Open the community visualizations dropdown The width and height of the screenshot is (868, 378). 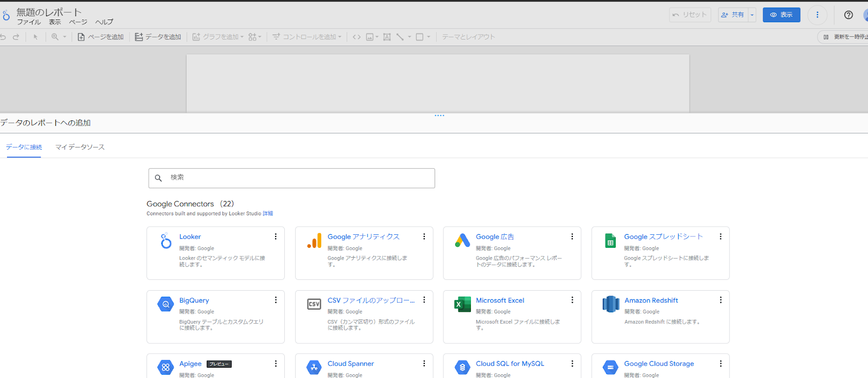click(x=255, y=37)
